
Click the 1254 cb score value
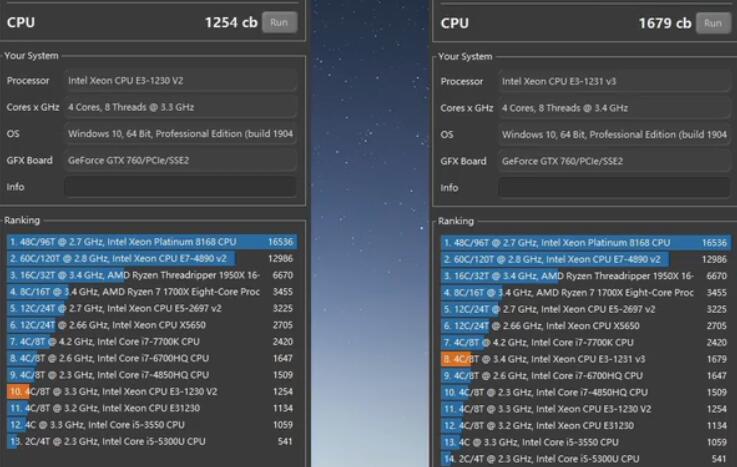click(231, 23)
